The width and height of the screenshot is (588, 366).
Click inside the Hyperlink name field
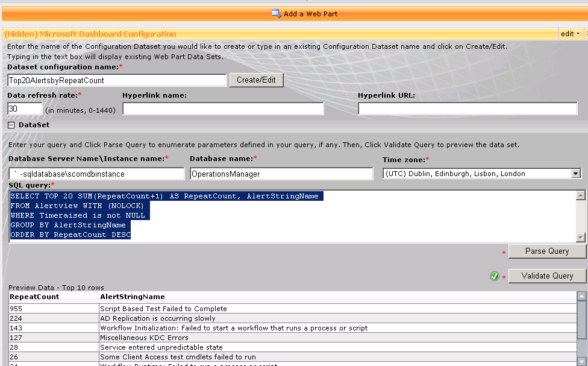[x=223, y=109]
